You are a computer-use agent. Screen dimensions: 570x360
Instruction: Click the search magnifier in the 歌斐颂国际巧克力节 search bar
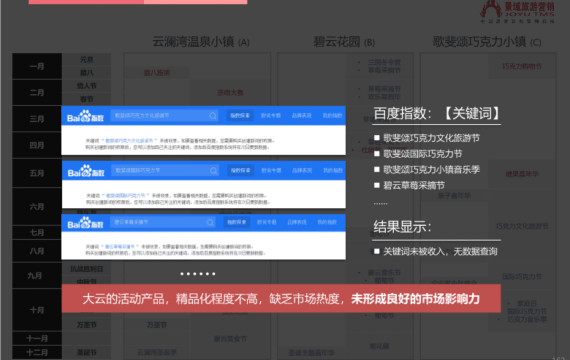pos(214,171)
